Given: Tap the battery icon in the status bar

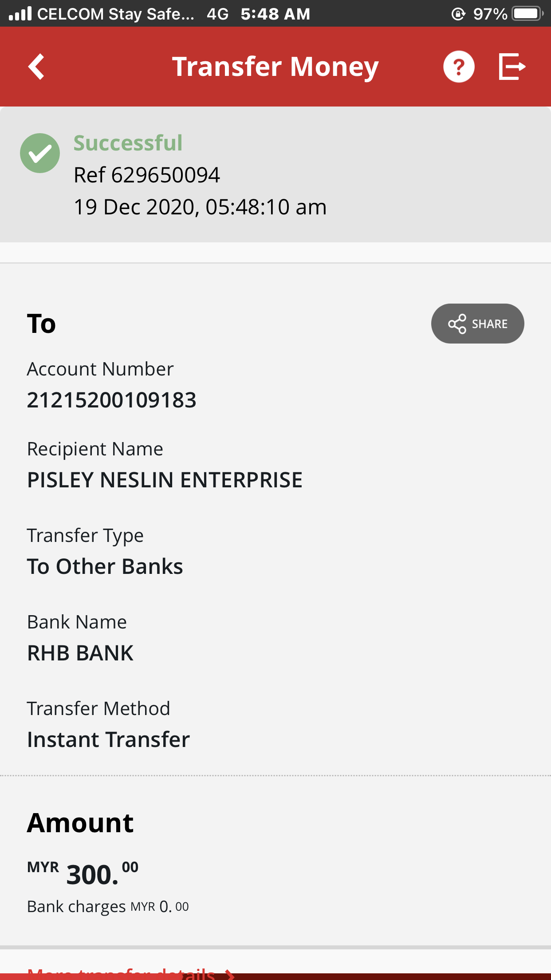Looking at the screenshot, I should [x=528, y=14].
